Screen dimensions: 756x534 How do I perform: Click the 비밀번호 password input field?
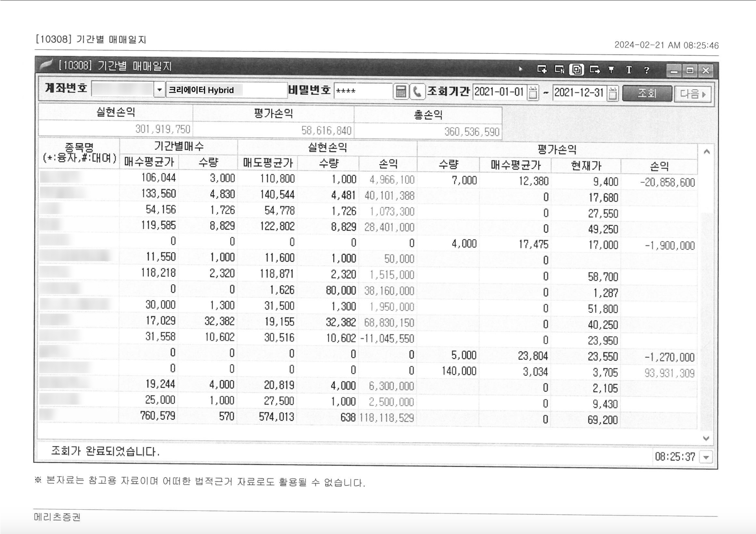(363, 91)
